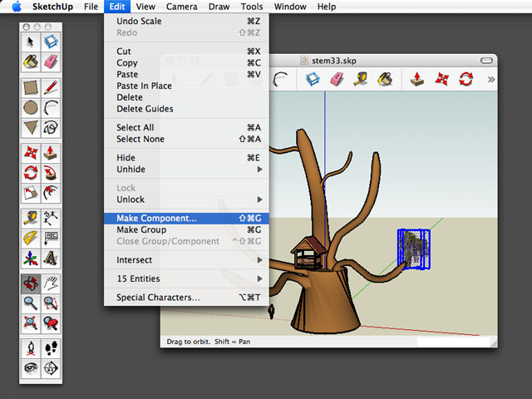
Task: Select the Pan hand tool
Action: tap(51, 283)
